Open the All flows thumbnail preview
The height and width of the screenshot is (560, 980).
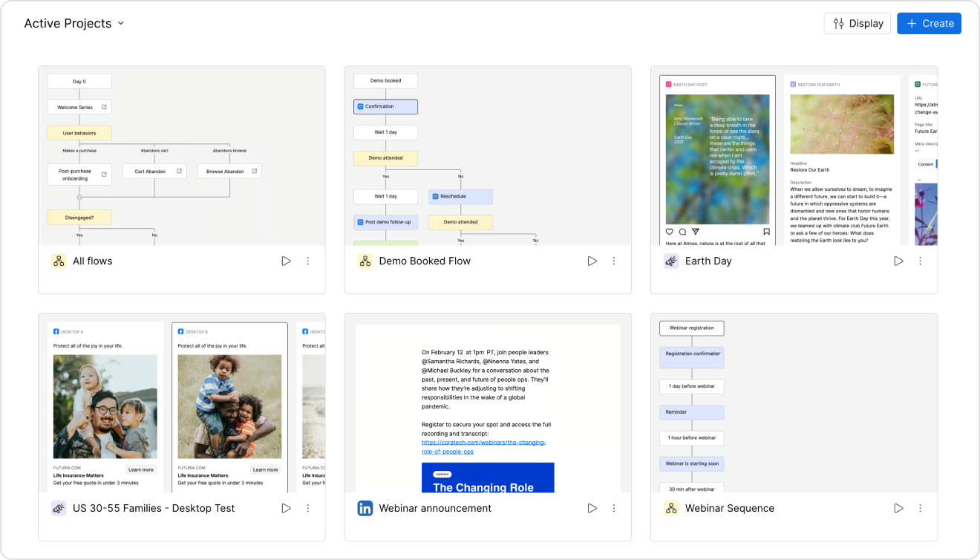(x=182, y=156)
